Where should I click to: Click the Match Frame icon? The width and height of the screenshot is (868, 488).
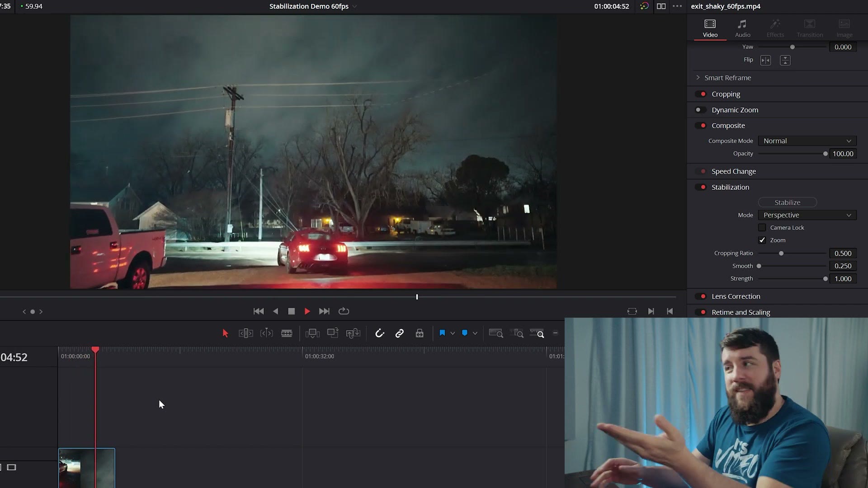tap(632, 311)
